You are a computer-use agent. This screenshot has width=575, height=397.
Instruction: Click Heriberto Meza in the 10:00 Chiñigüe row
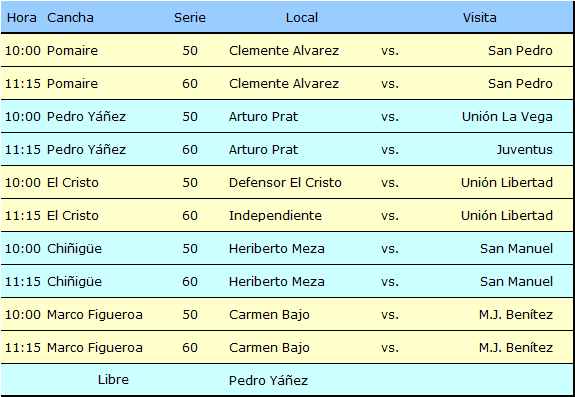tap(276, 249)
